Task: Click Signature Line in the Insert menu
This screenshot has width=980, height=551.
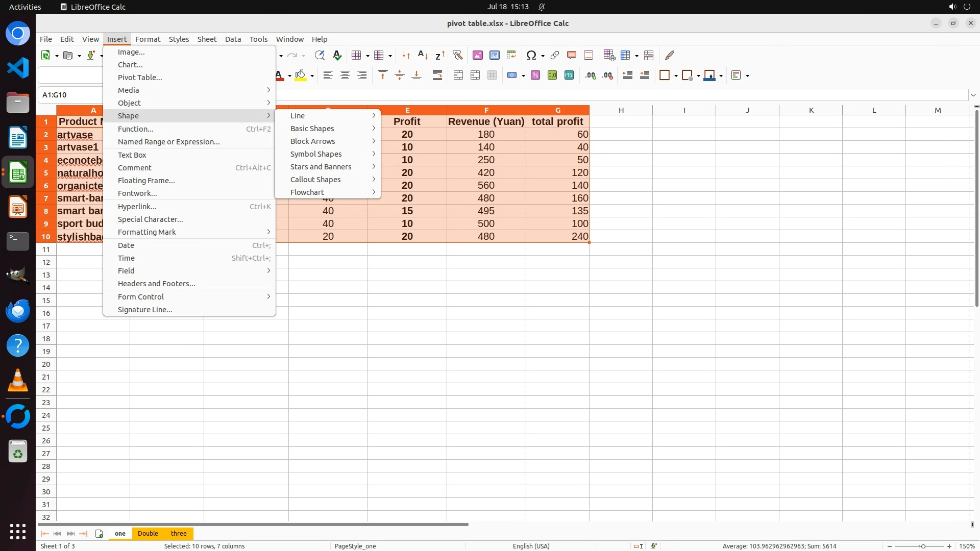Action: [145, 310]
